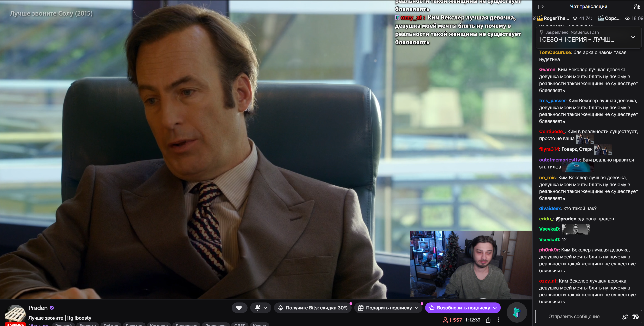Click Получите Bits: скидка 30% button
This screenshot has width=644, height=326.
point(313,308)
